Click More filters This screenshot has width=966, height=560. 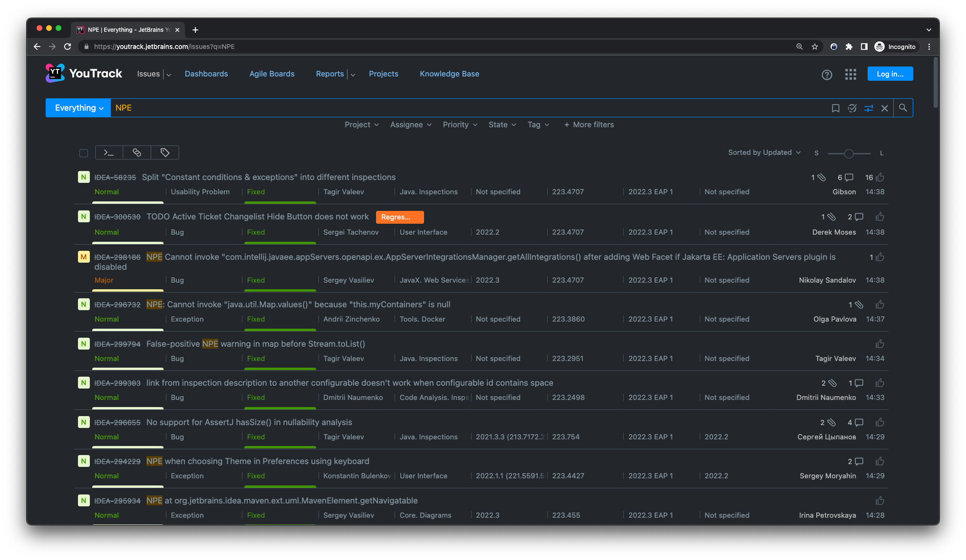click(589, 124)
